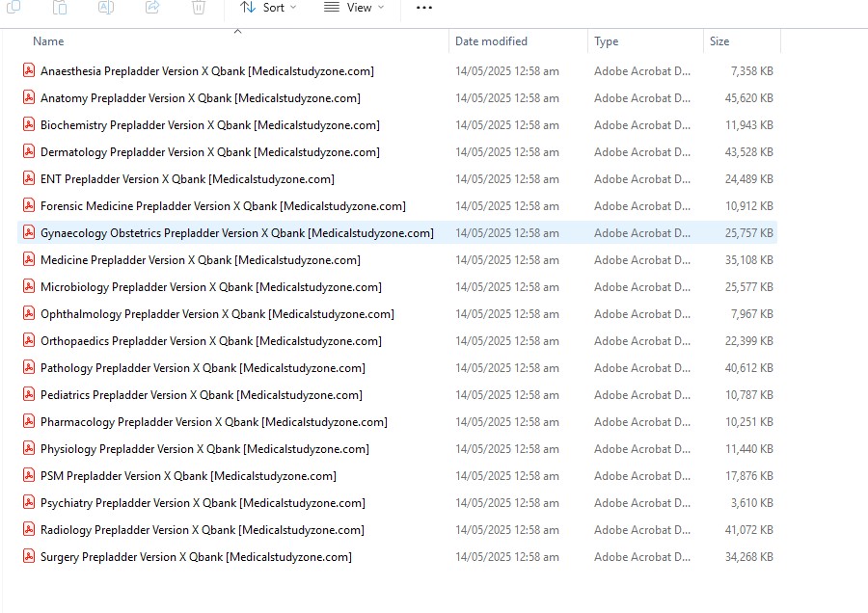Sort by Date modified column header
Image resolution: width=868 pixels, height=613 pixels.
point(491,40)
